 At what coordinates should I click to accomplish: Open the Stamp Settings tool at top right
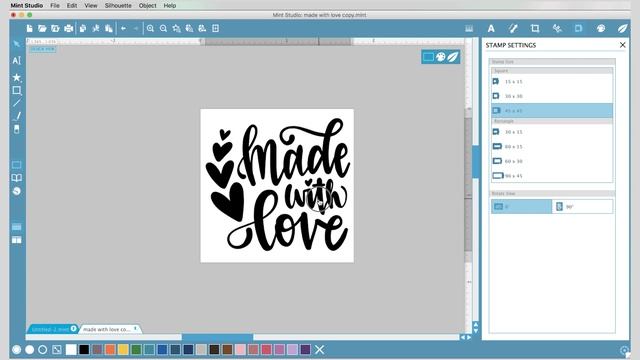coord(578,29)
